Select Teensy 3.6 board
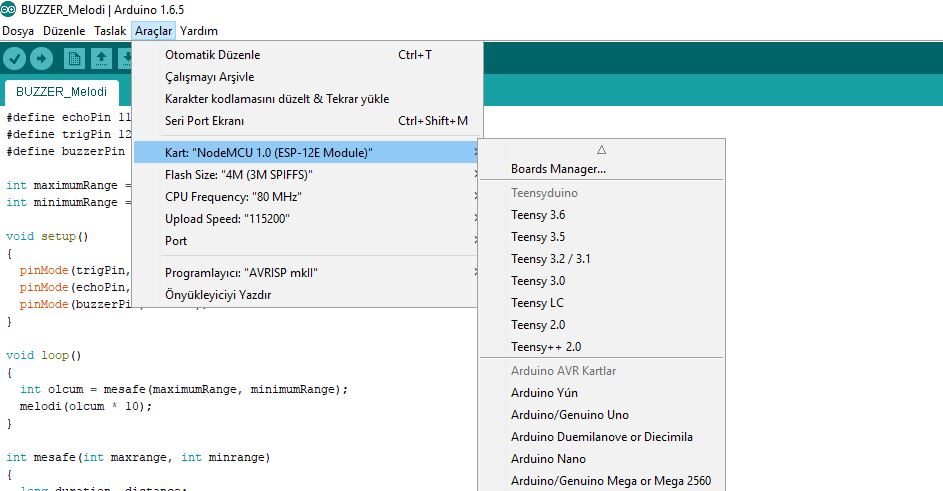 pyautogui.click(x=538, y=215)
